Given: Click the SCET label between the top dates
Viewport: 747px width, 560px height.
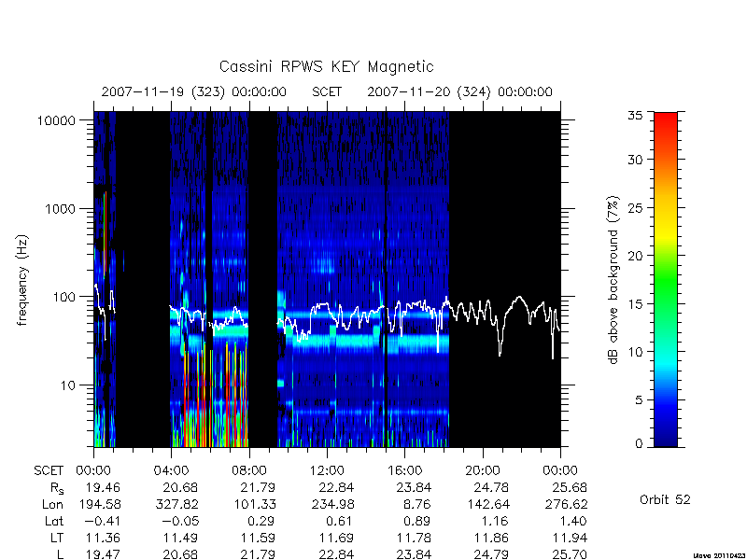Looking at the screenshot, I should (x=327, y=91).
